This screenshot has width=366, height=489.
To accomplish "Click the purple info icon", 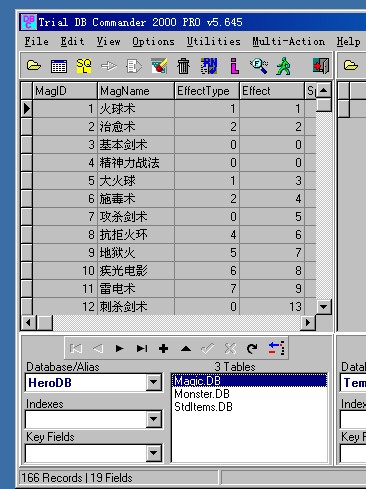I will 235,66.
